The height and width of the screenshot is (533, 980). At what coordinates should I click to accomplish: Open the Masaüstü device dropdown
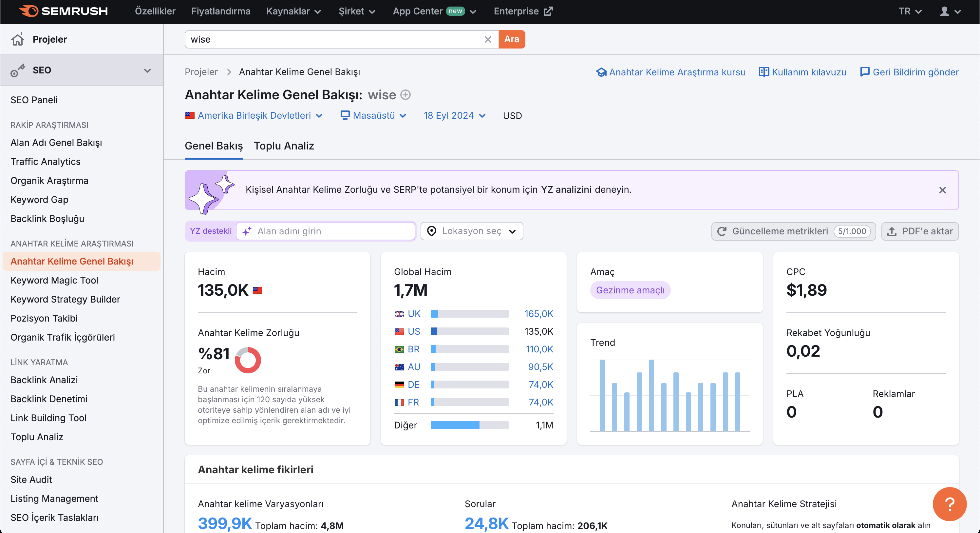[x=374, y=115]
